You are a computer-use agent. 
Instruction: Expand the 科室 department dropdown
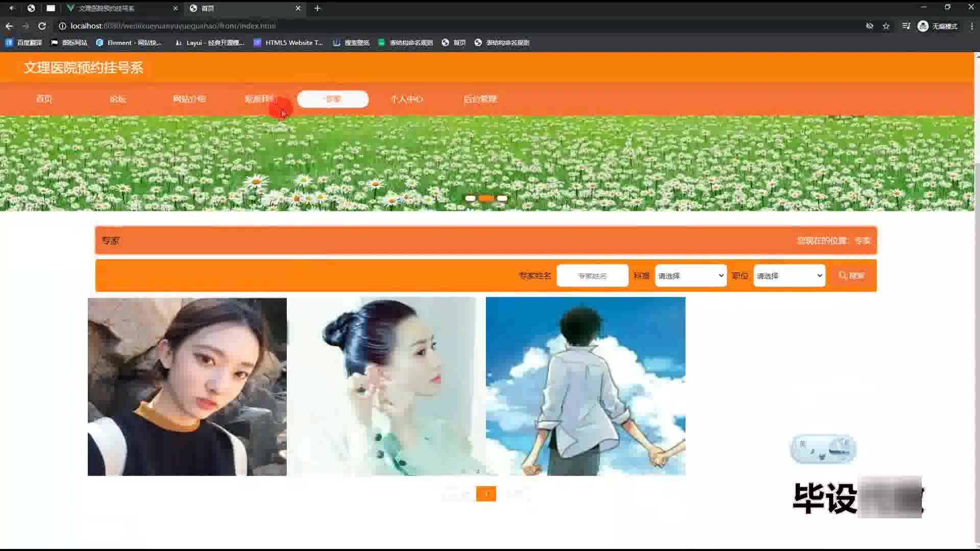click(x=691, y=275)
